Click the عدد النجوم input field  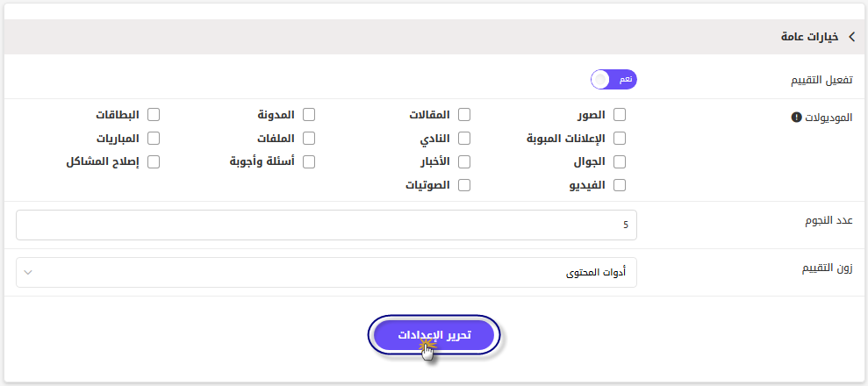pos(326,225)
